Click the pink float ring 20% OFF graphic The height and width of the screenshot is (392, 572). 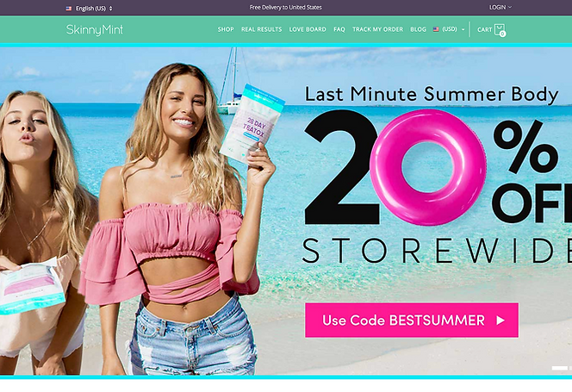tap(427, 167)
